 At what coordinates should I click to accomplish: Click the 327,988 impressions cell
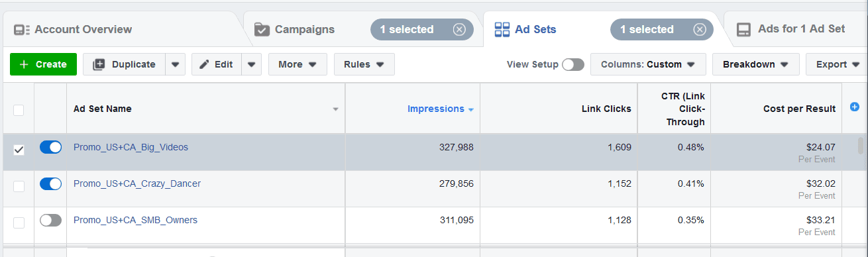(457, 147)
